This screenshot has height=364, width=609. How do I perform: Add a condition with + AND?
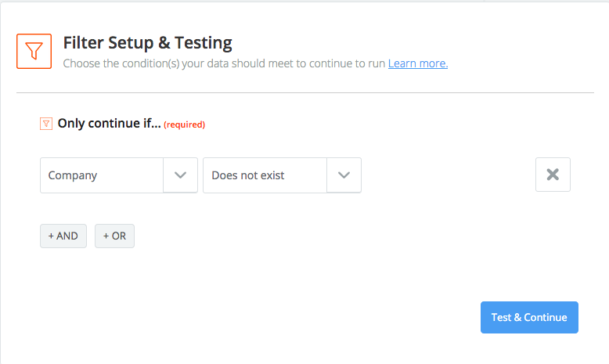coord(63,236)
